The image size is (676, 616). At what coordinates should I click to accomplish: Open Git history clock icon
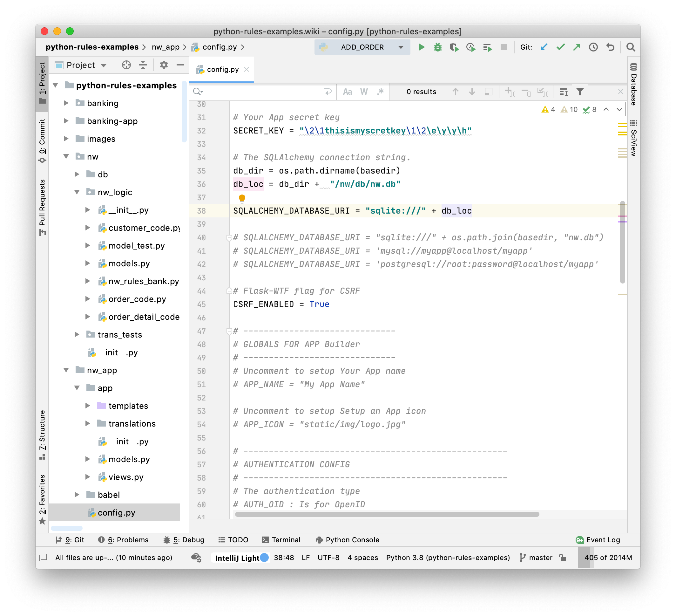(x=593, y=47)
